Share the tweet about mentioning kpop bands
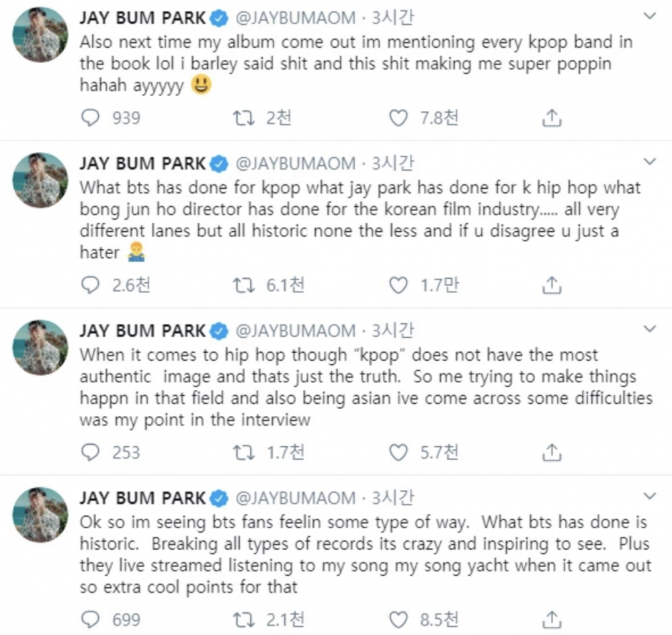Viewport: 672px width, 635px height. point(551,118)
